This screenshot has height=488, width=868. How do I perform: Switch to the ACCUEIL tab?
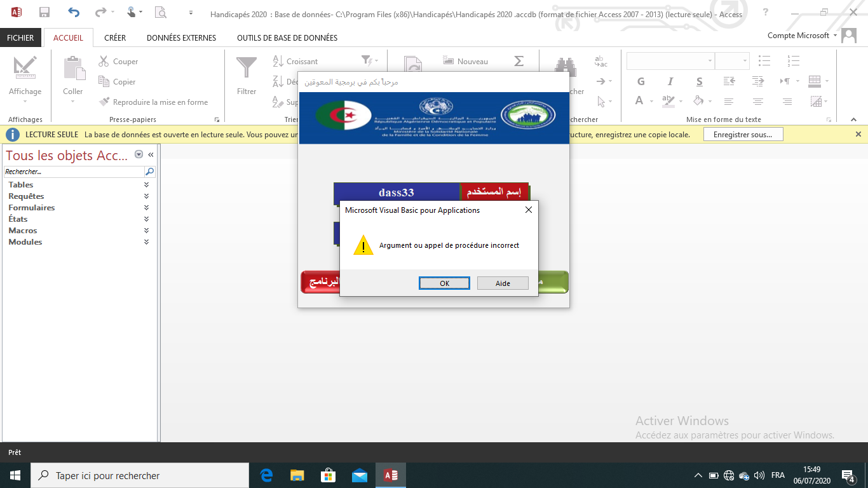68,38
